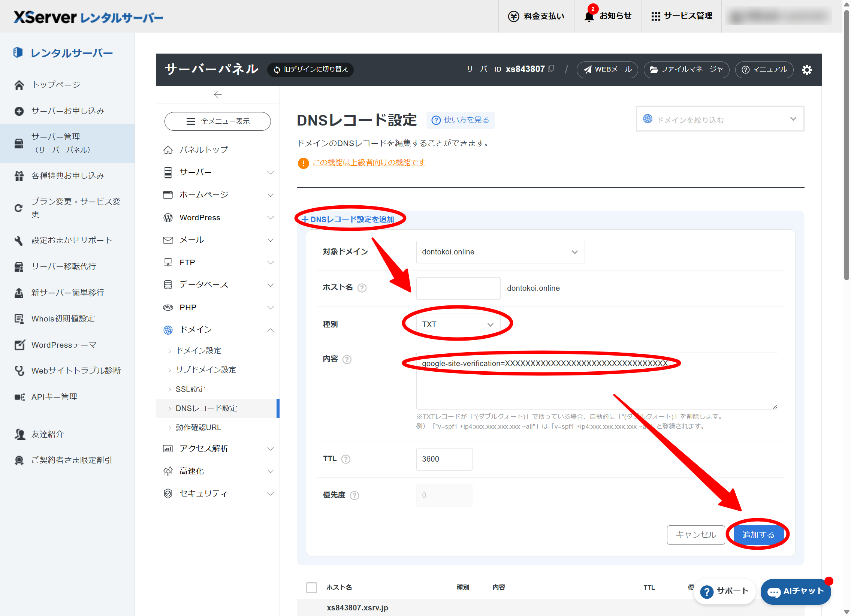Click the TTL field showing 3600
The height and width of the screenshot is (616, 851).
[444, 459]
